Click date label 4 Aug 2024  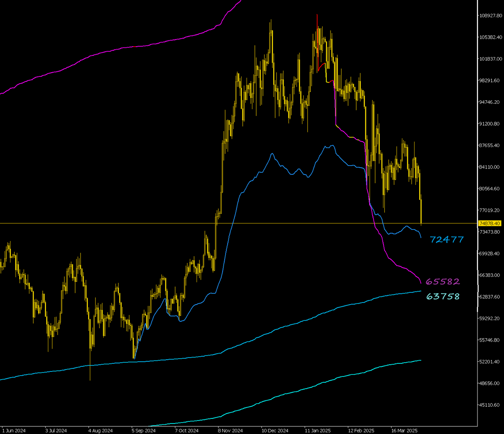point(100,431)
